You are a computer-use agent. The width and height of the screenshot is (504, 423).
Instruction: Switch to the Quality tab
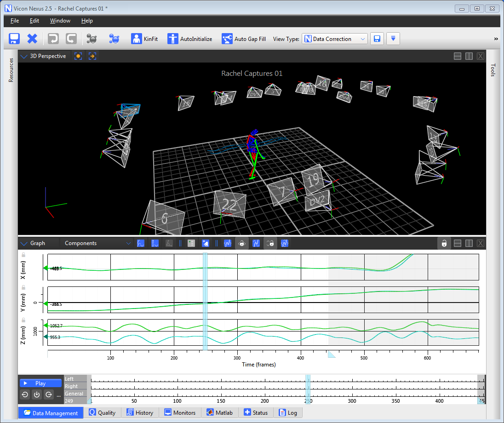[102, 413]
